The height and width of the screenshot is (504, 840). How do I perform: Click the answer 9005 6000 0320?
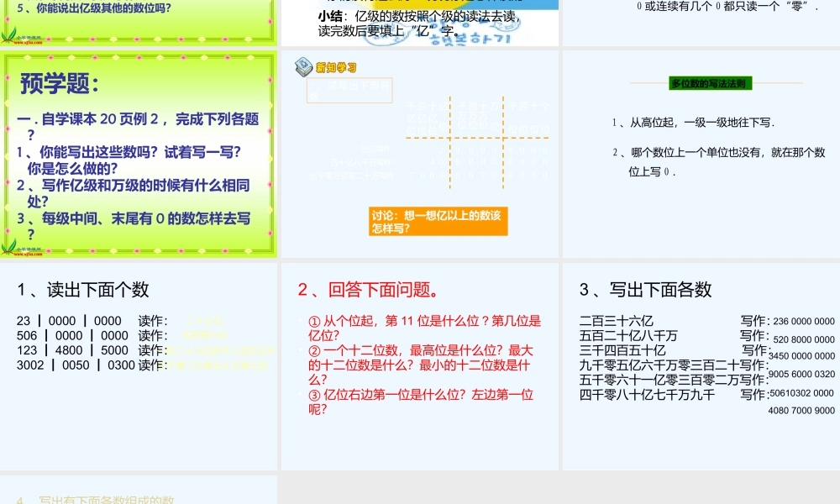pos(801,375)
